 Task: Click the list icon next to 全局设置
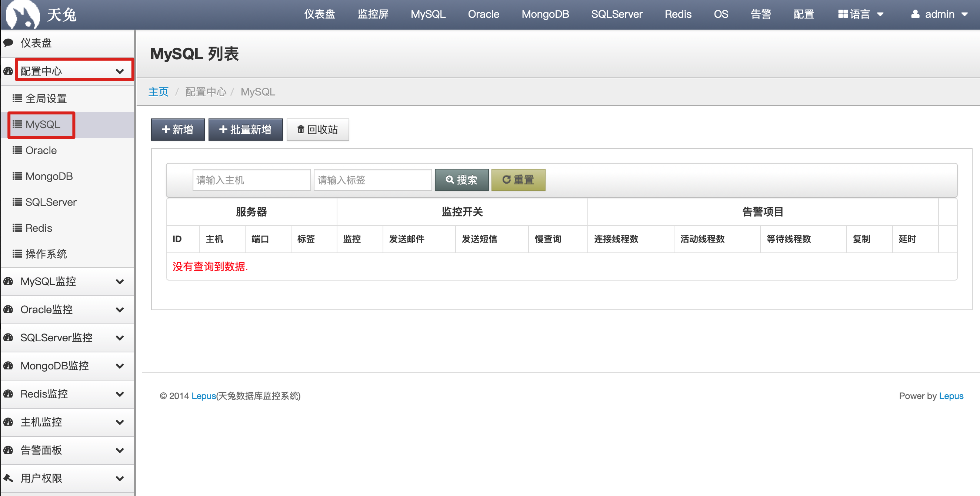point(17,98)
